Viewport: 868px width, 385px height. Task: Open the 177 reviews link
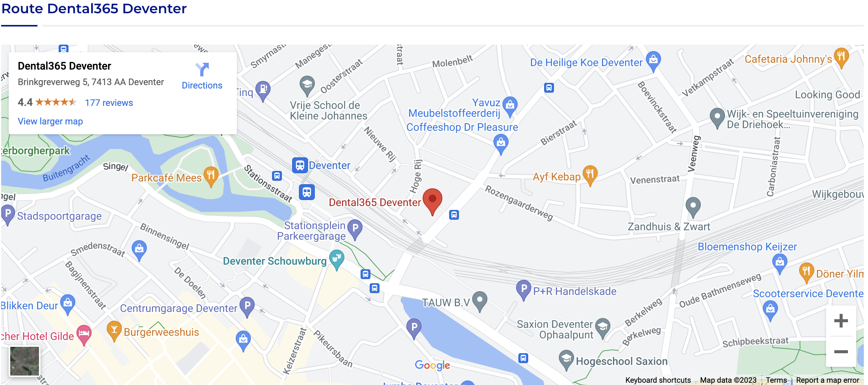pos(109,103)
